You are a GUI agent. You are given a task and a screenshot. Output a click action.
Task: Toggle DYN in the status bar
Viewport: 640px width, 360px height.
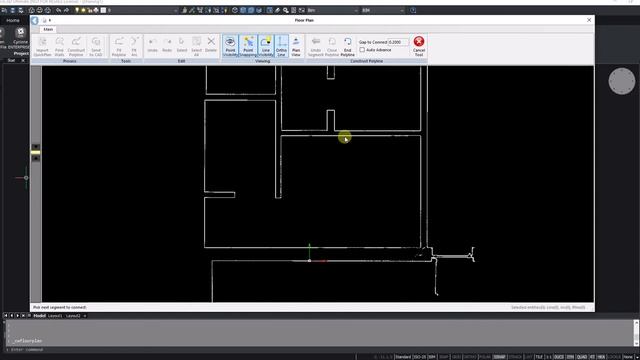click(x=570, y=357)
